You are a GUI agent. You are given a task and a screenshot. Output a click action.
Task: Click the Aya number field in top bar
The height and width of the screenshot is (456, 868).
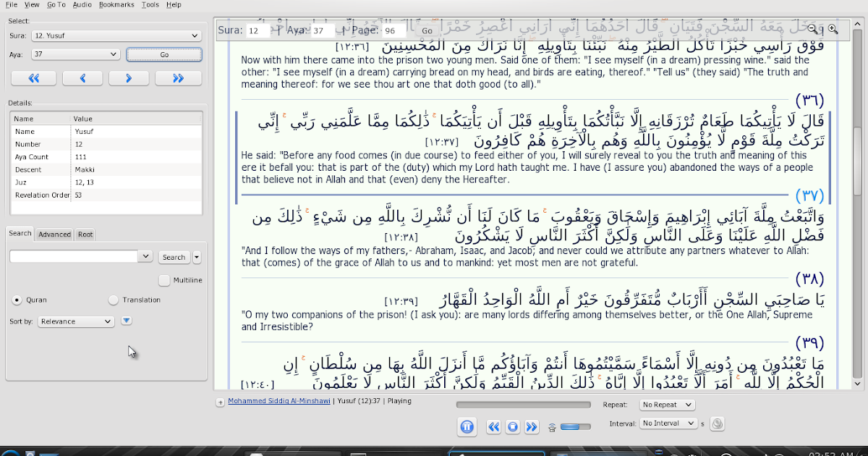click(323, 30)
